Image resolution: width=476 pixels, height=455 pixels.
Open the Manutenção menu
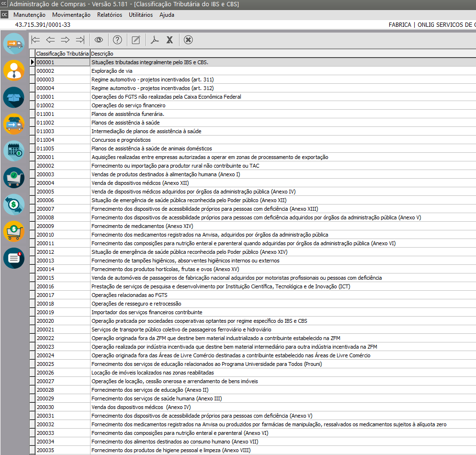[29, 15]
